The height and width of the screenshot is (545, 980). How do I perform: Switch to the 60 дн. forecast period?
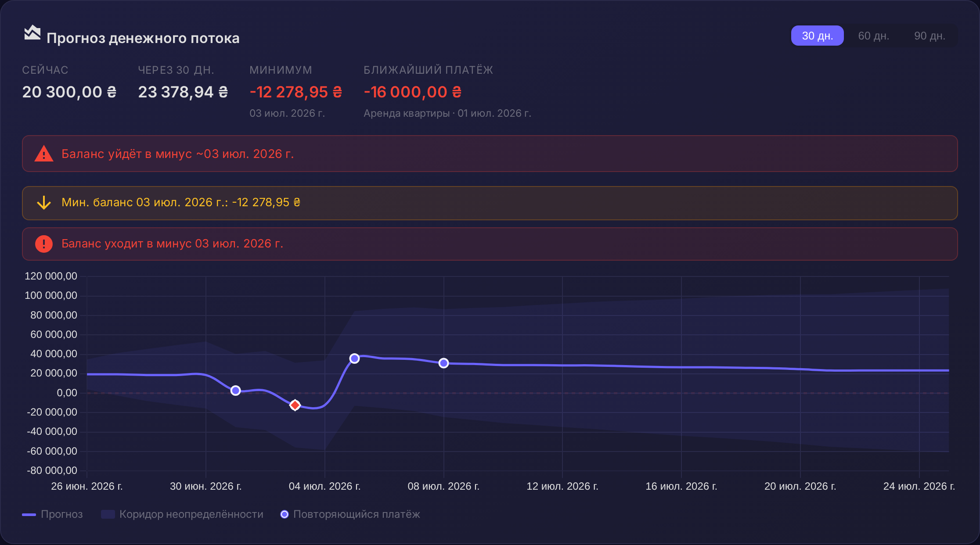pos(873,36)
